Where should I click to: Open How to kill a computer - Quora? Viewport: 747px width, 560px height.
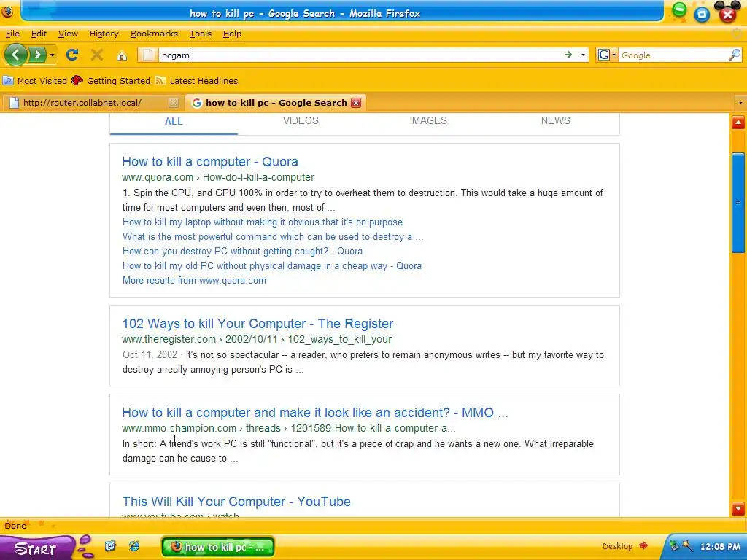[x=210, y=162]
